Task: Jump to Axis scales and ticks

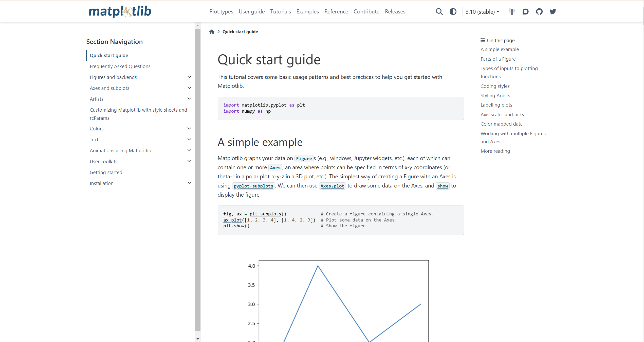Action: [x=502, y=114]
